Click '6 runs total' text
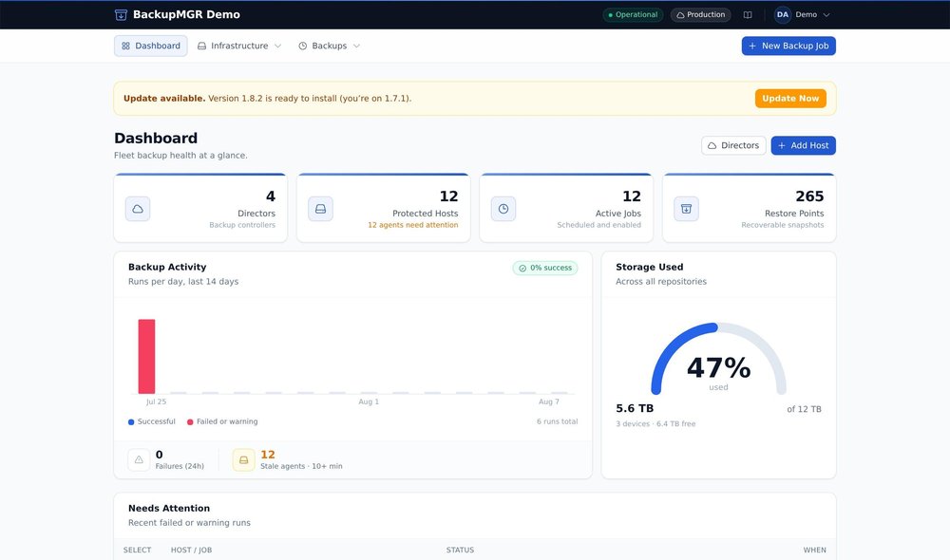The width and height of the screenshot is (950, 560). pos(557,422)
